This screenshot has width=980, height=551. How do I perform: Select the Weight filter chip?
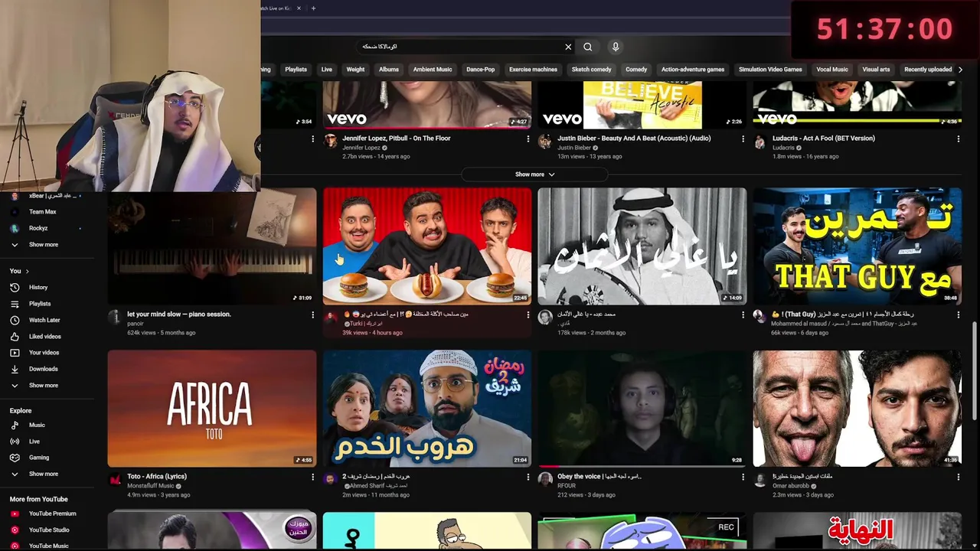tap(355, 70)
